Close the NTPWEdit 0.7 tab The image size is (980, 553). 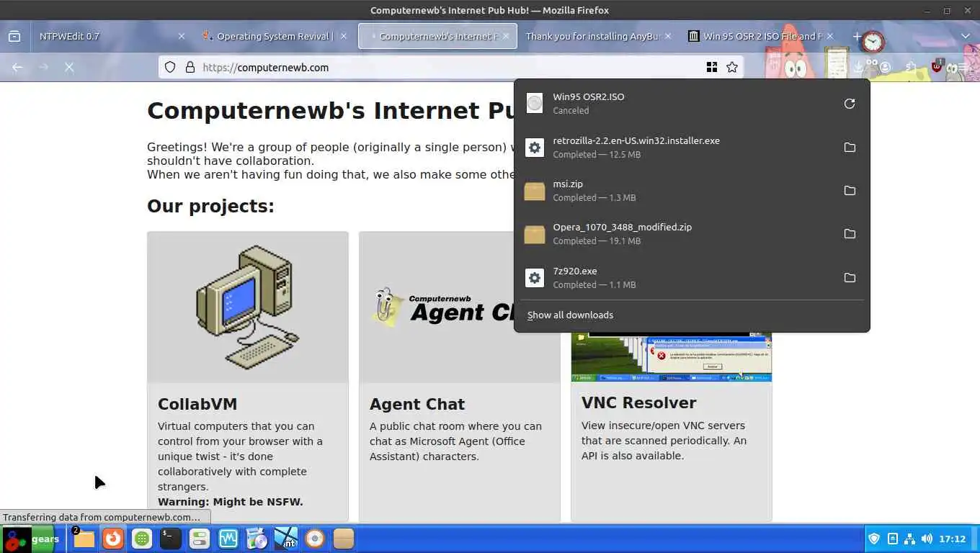182,36
